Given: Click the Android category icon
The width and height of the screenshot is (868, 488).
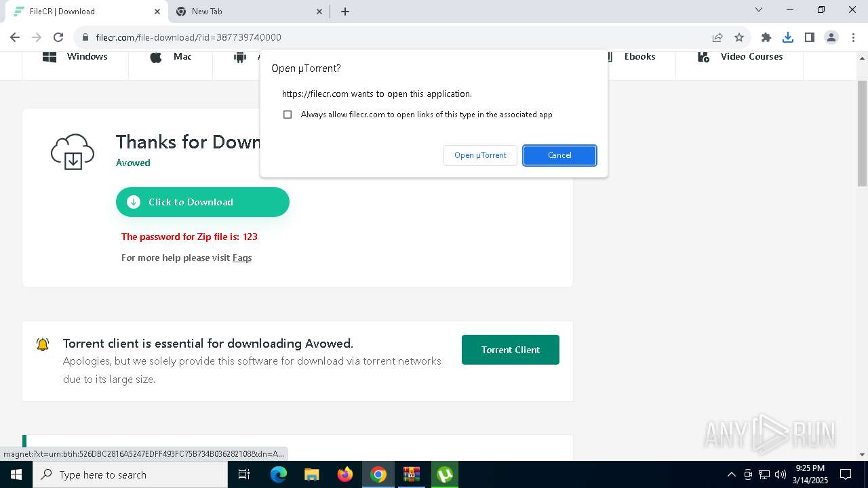Looking at the screenshot, I should 239,58.
